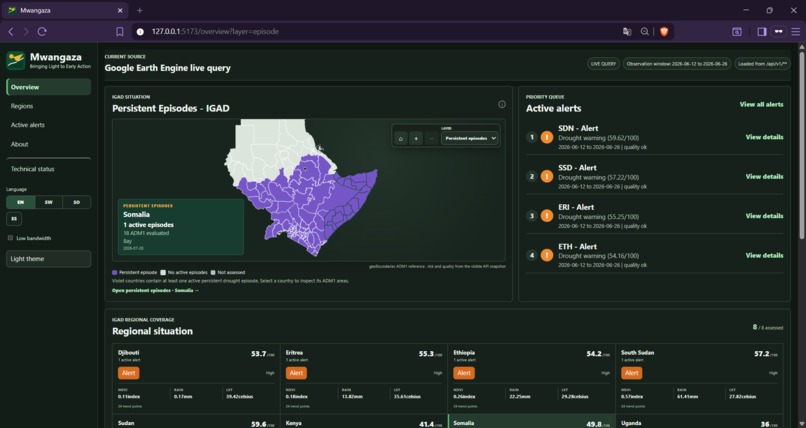View details for ERI alert
This screenshot has width=806, height=428.
(x=764, y=216)
